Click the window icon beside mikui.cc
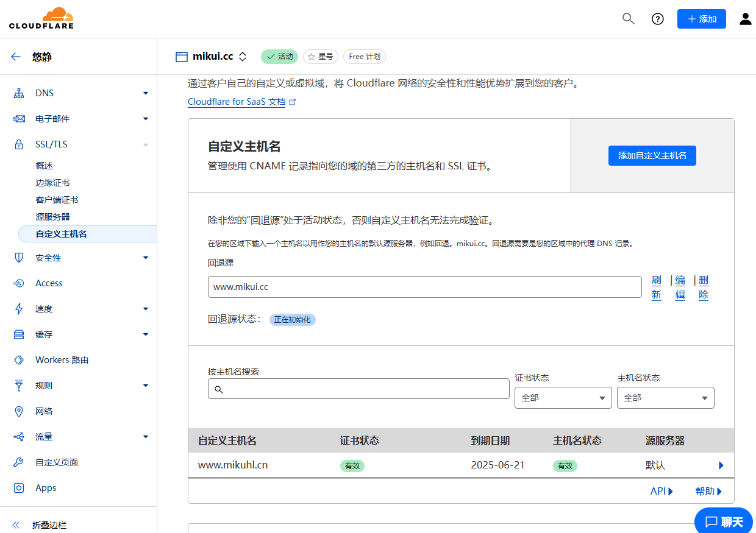756x533 pixels. pyautogui.click(x=182, y=57)
